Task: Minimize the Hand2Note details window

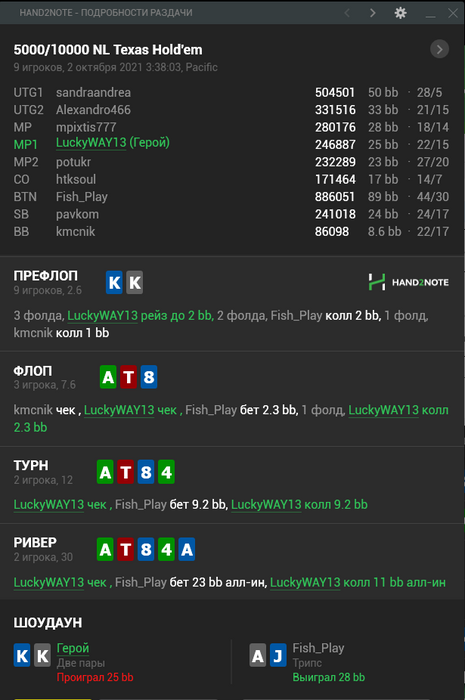Action: coord(430,13)
